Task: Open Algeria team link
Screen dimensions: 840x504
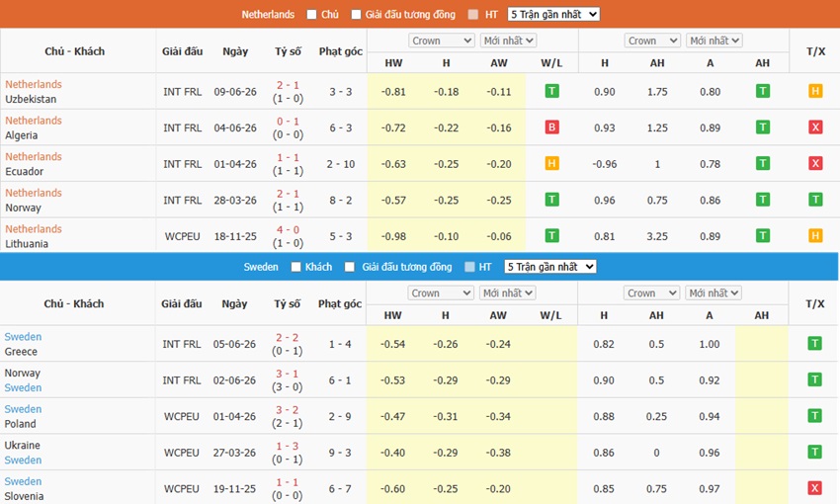Action: [x=22, y=135]
